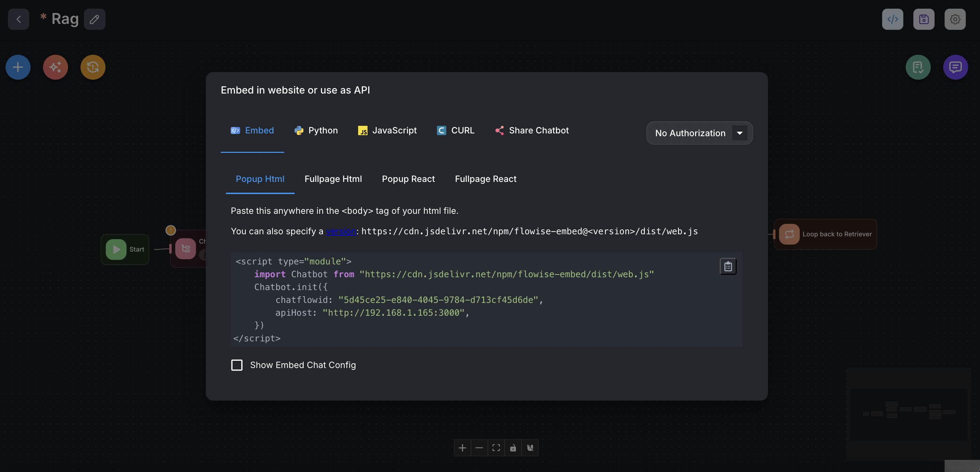Open the version hyperlink
The image size is (980, 472).
pos(341,231)
